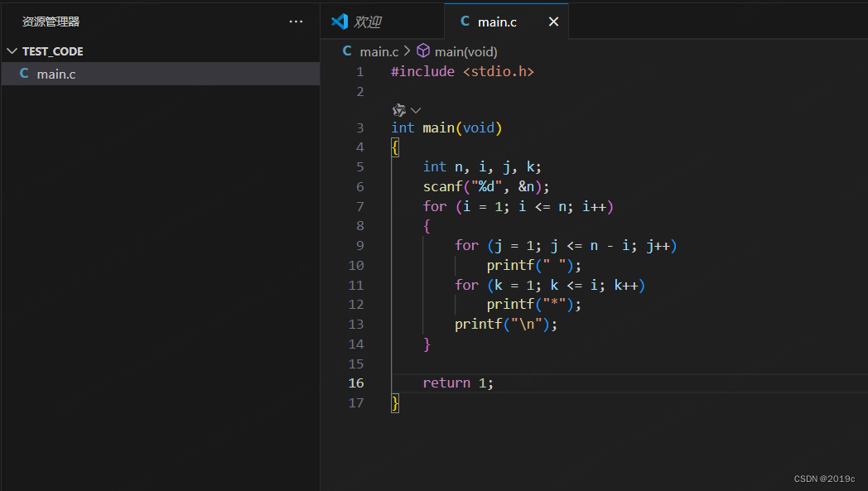The width and height of the screenshot is (868, 491).
Task: Click the scanf line inside the editor
Action: point(485,186)
